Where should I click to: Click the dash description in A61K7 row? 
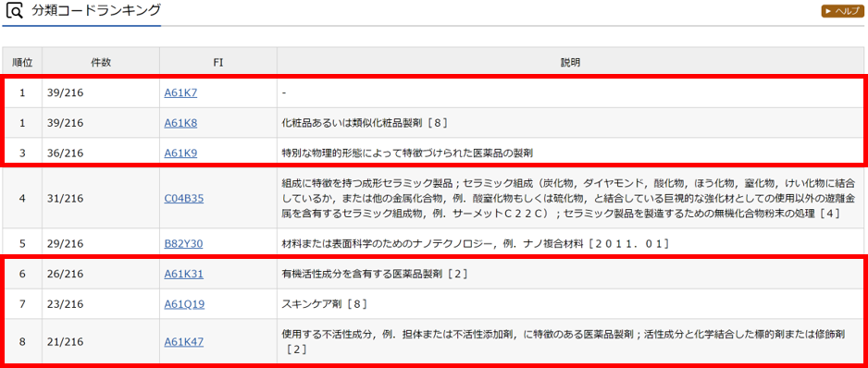click(283, 93)
